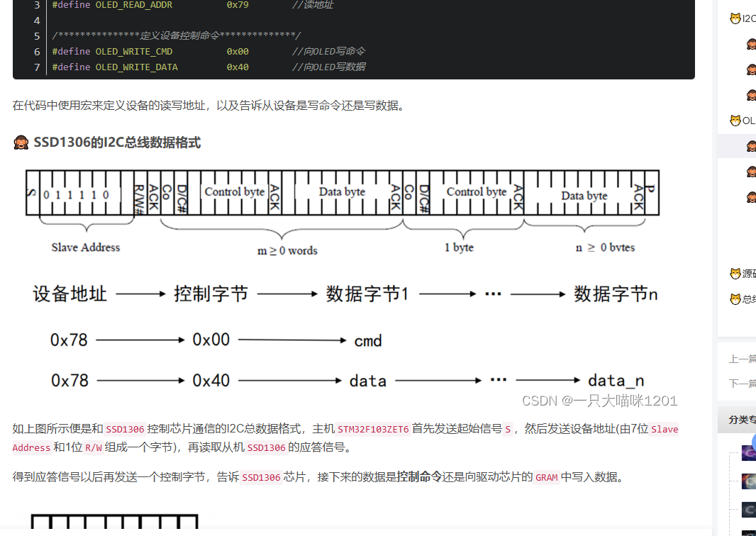The image size is (756, 536).
Task: Click the fox icon beside the I2C section heading
Action: coord(735,19)
